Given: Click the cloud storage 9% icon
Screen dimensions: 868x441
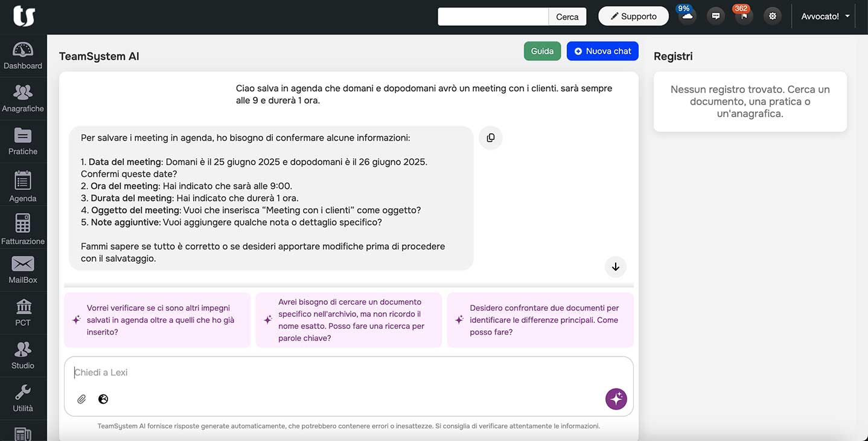Looking at the screenshot, I should click(x=686, y=16).
